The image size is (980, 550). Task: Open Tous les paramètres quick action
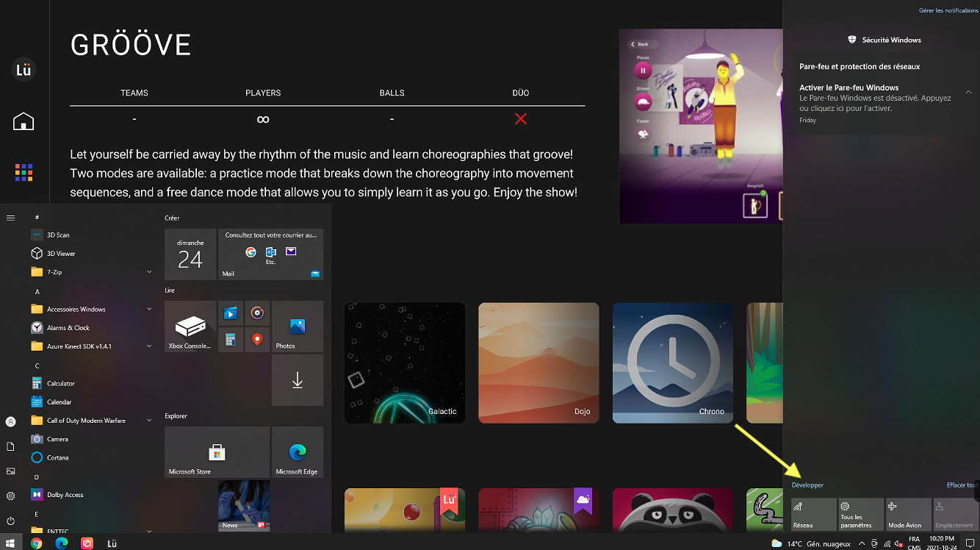tap(861, 514)
